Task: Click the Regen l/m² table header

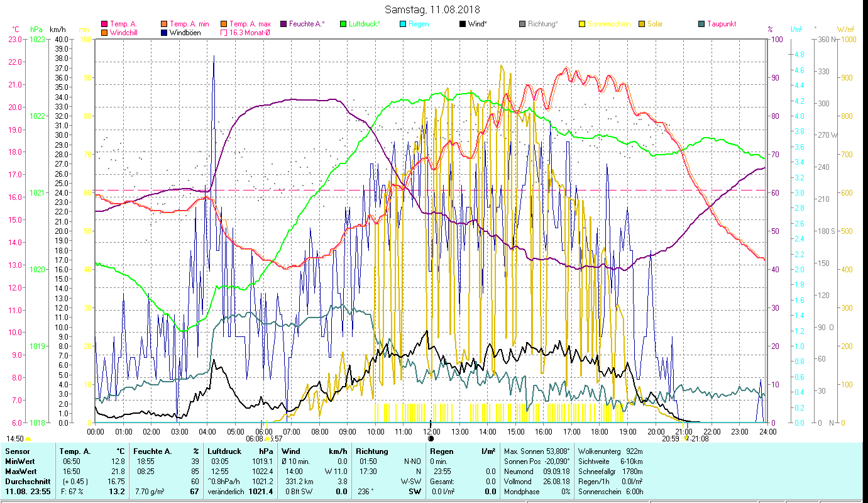Action: (462, 451)
